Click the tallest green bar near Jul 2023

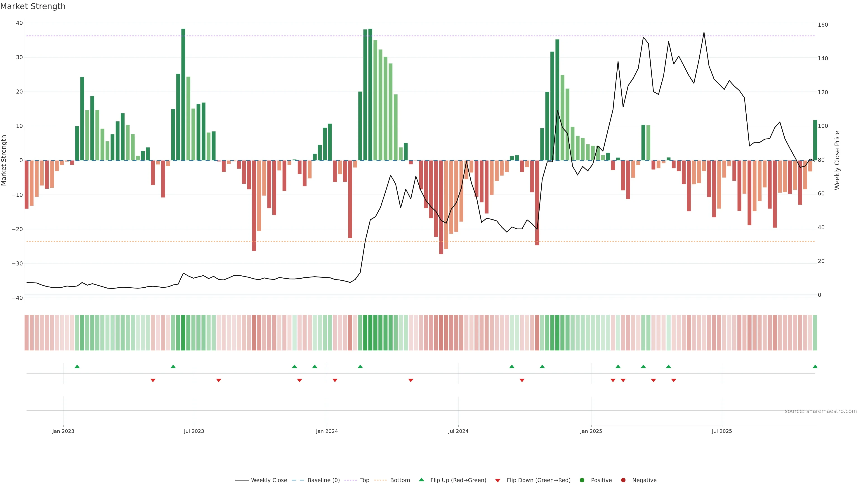tap(183, 94)
